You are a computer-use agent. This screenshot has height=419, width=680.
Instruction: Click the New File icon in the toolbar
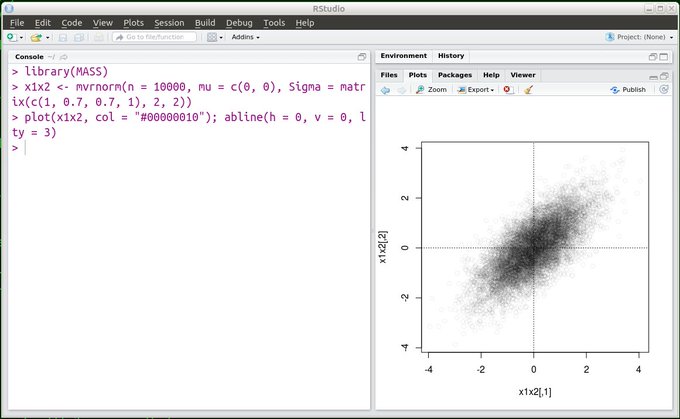coord(11,37)
